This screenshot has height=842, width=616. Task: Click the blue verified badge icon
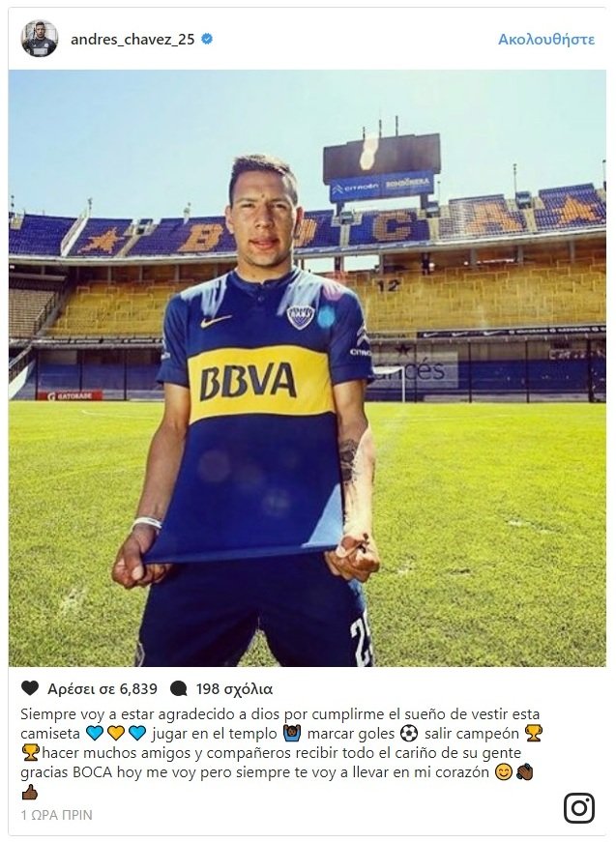click(x=207, y=39)
